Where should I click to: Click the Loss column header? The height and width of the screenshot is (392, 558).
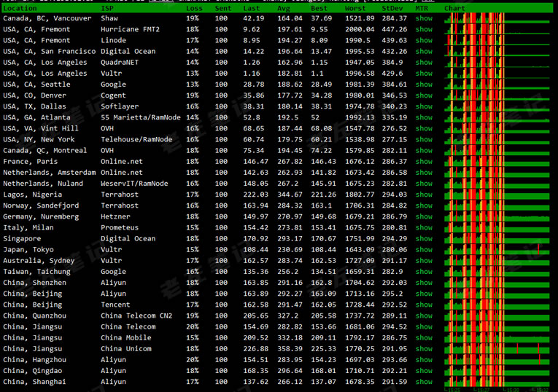point(194,8)
